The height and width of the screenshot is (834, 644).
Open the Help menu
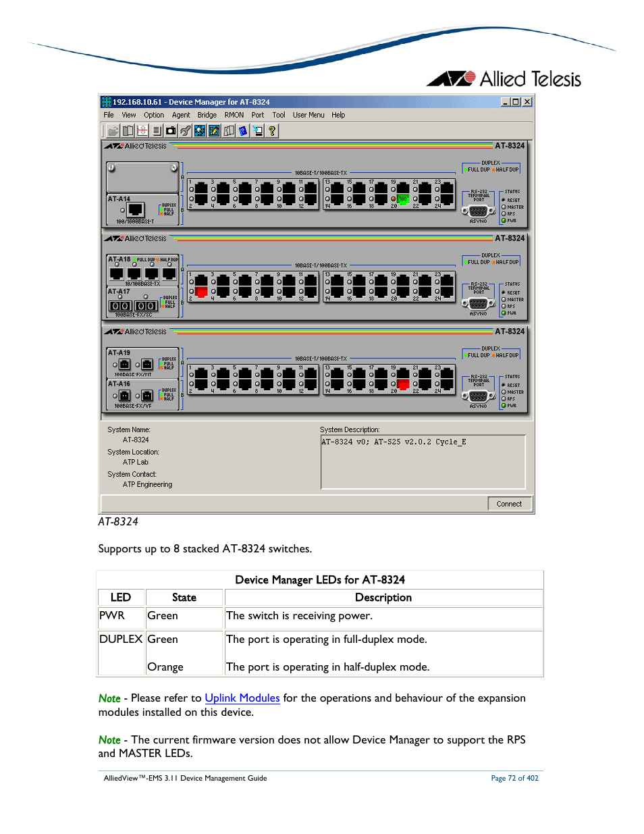[338, 115]
